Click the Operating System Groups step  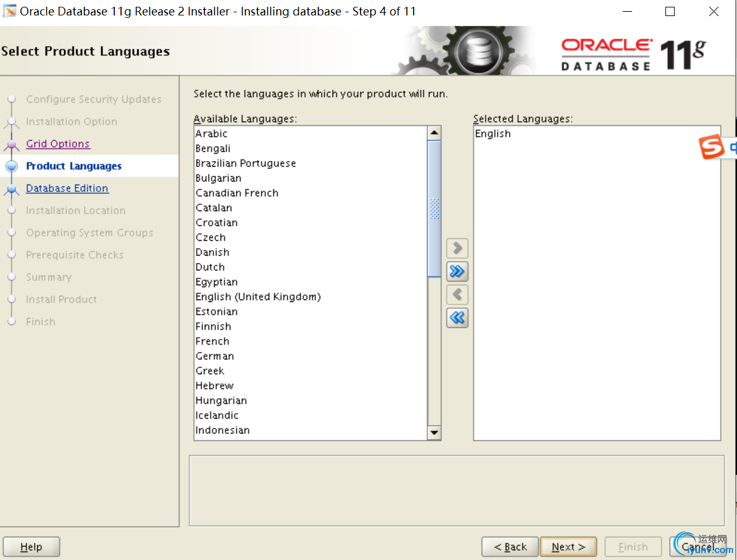pos(90,233)
